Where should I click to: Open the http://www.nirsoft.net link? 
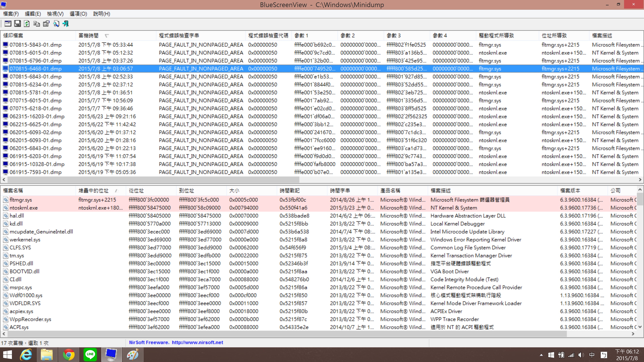[x=197, y=343]
